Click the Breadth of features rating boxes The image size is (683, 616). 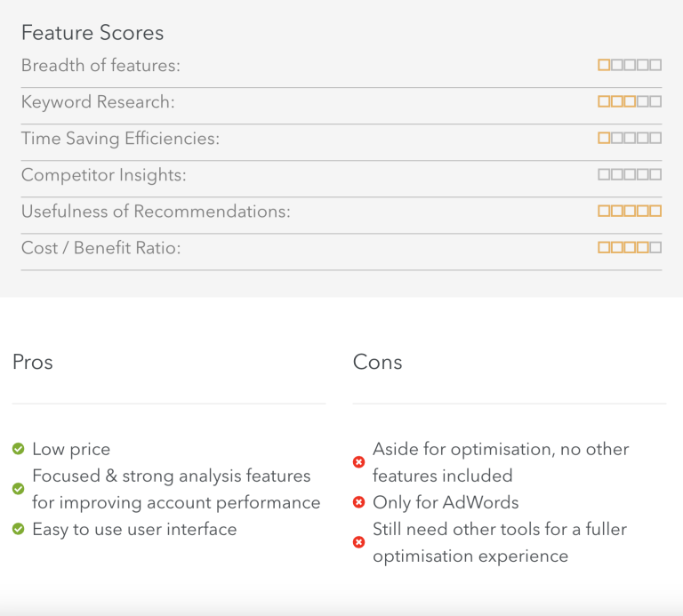630,65
